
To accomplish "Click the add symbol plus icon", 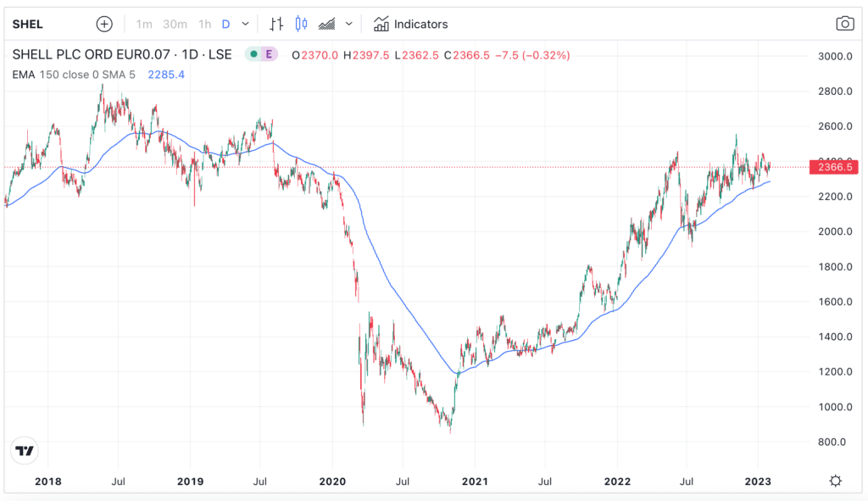I will point(104,24).
